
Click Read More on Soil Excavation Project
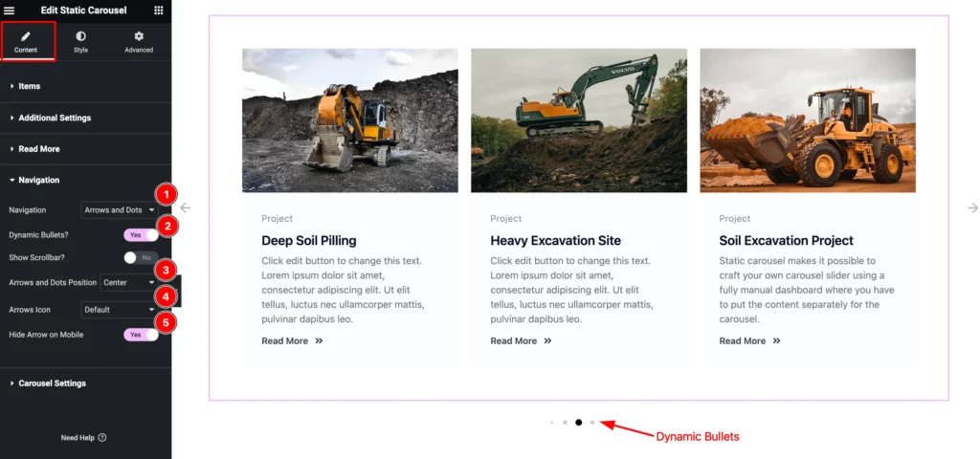pyautogui.click(x=743, y=341)
